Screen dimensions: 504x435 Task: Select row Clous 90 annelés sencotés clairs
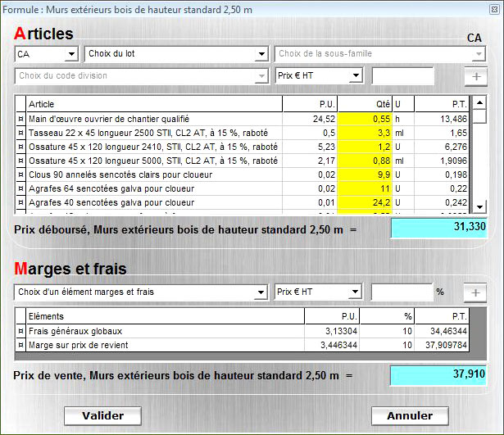tap(243, 174)
